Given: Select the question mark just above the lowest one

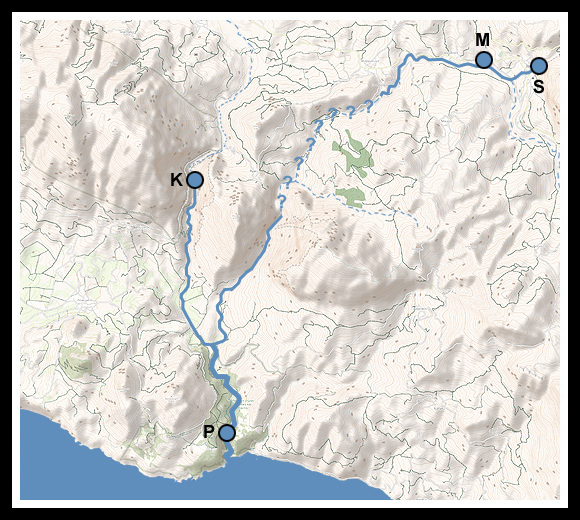Looking at the screenshot, I should (287, 182).
